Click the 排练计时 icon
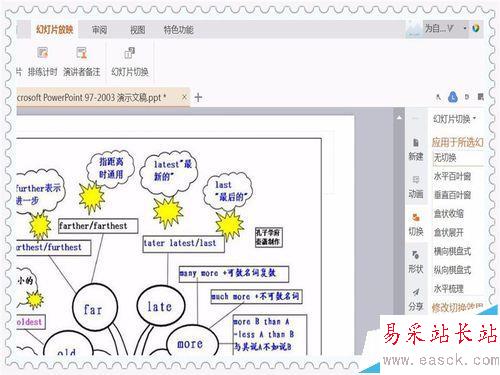The height and width of the screenshot is (375, 500). point(42,53)
